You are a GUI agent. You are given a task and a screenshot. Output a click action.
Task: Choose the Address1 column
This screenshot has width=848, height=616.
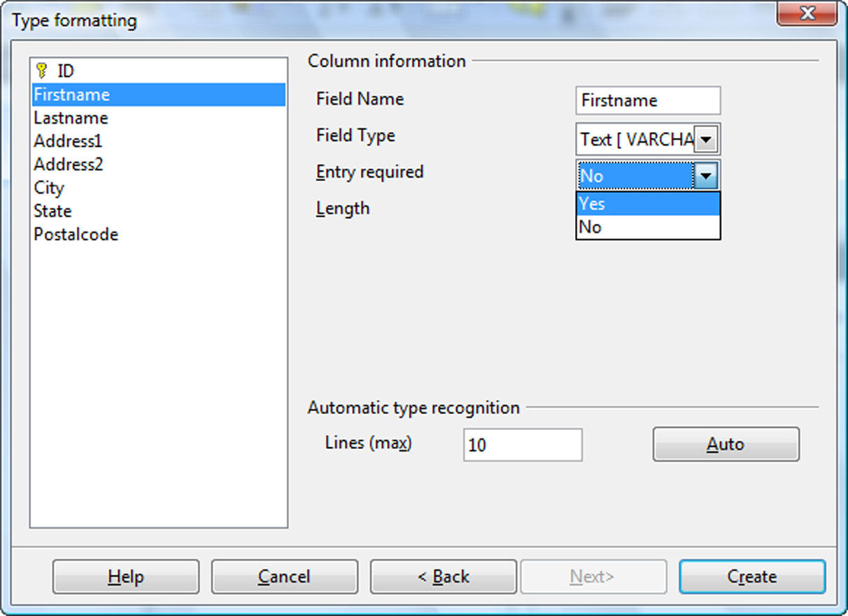coord(68,141)
